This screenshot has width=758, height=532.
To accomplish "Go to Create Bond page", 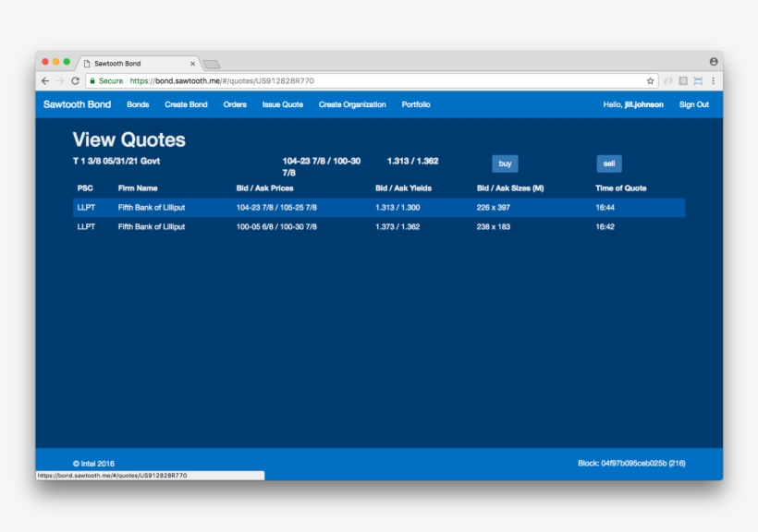I will [186, 104].
